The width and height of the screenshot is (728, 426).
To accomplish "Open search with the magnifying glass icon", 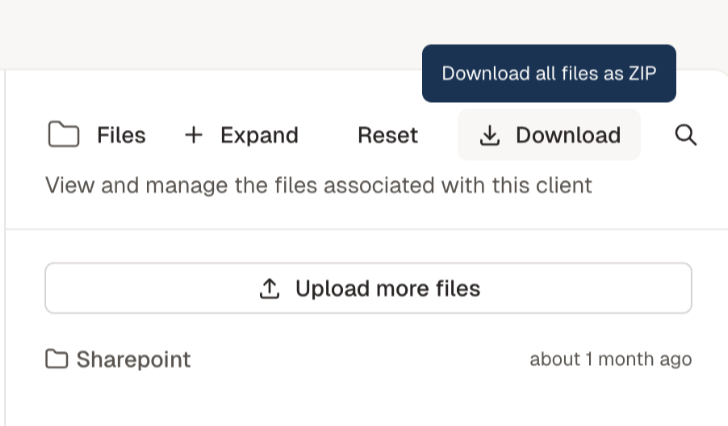I will click(x=685, y=135).
